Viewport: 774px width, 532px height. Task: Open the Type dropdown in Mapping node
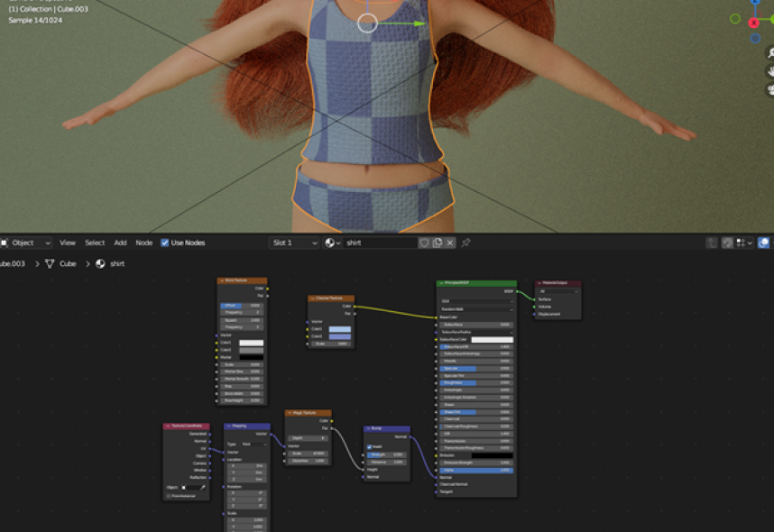click(x=252, y=444)
